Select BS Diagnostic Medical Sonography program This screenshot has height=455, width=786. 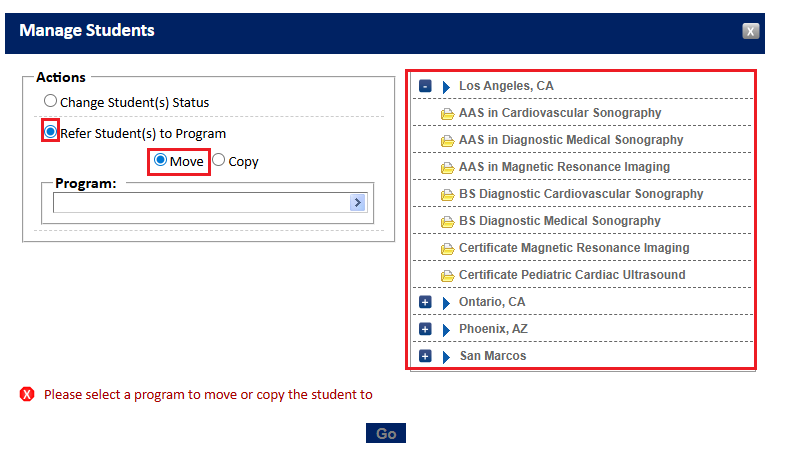559,221
